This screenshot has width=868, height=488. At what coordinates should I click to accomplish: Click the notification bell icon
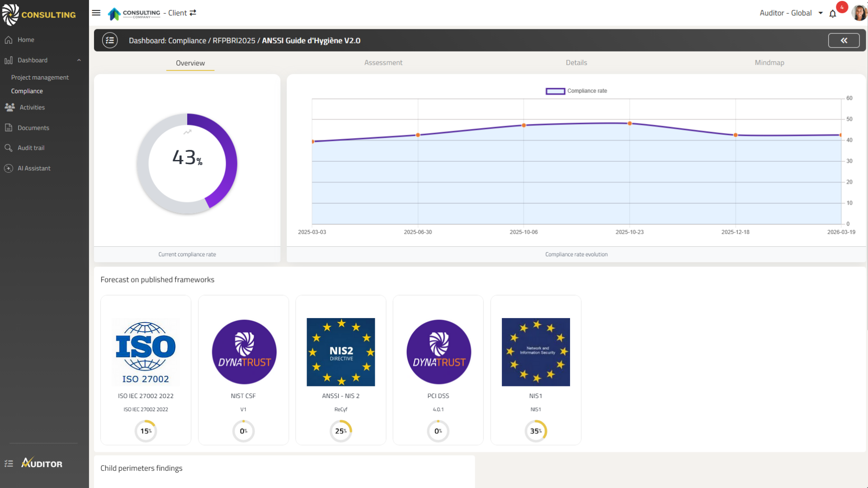point(832,14)
